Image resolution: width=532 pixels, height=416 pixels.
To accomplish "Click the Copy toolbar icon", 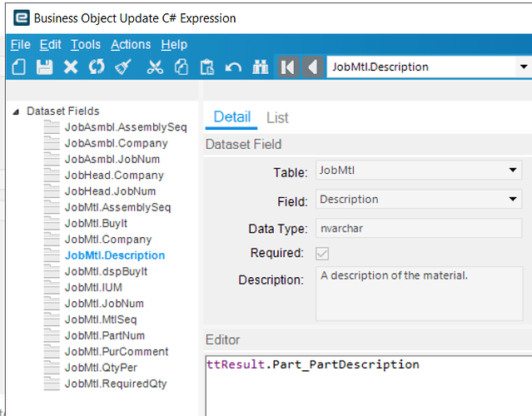I will (x=181, y=67).
